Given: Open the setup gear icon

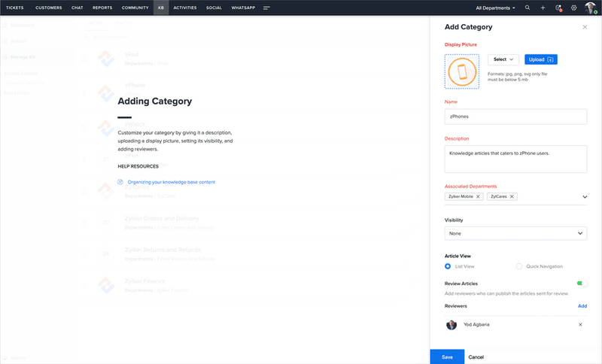Looking at the screenshot, I should (x=573, y=8).
